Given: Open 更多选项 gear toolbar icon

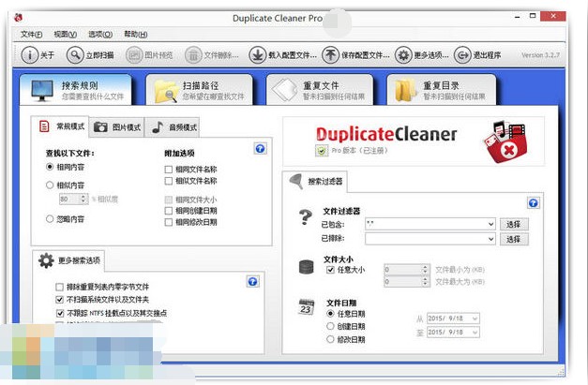Looking at the screenshot, I should (403, 55).
